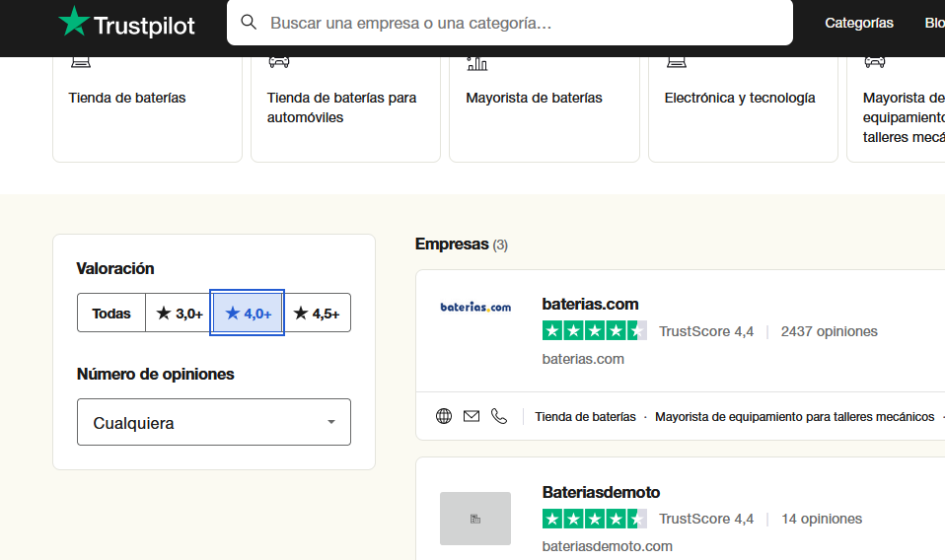Open the Número de opiniones dropdown
Image resolution: width=945 pixels, height=560 pixels.
pos(214,422)
